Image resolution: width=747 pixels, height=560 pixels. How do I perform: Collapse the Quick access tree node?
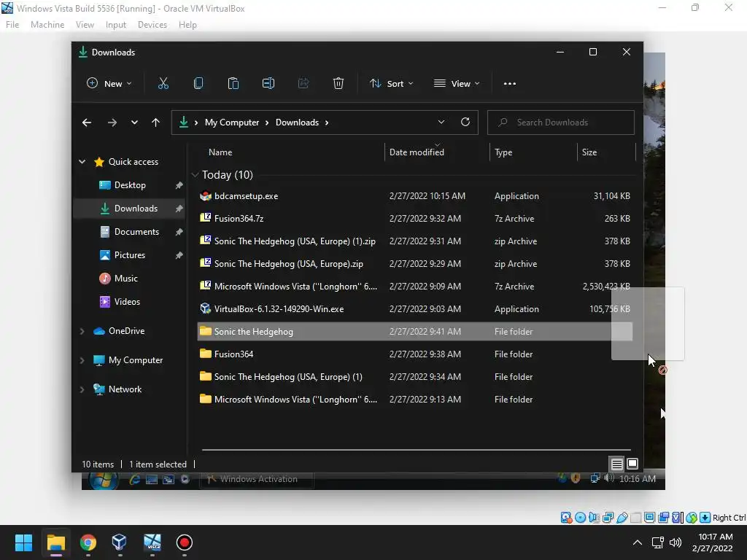click(x=82, y=162)
